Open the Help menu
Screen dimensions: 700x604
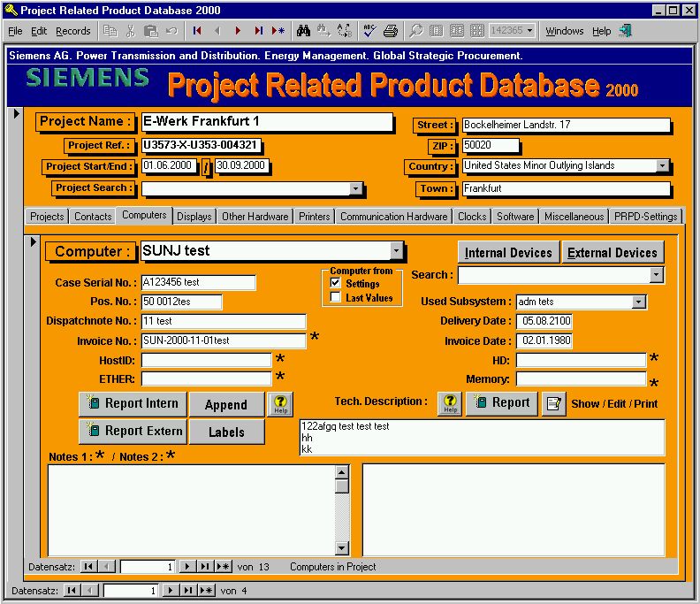(x=601, y=31)
